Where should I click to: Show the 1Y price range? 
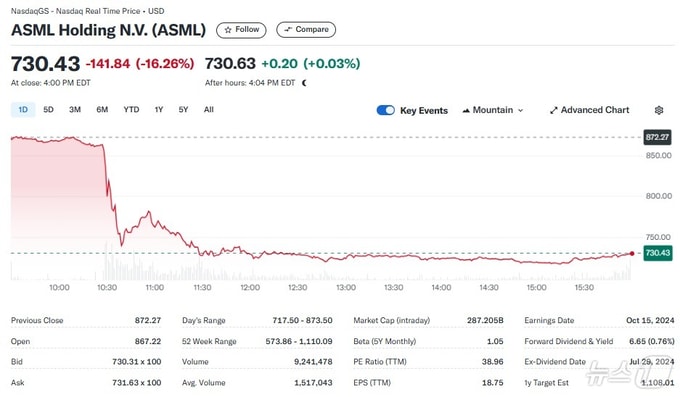click(159, 110)
